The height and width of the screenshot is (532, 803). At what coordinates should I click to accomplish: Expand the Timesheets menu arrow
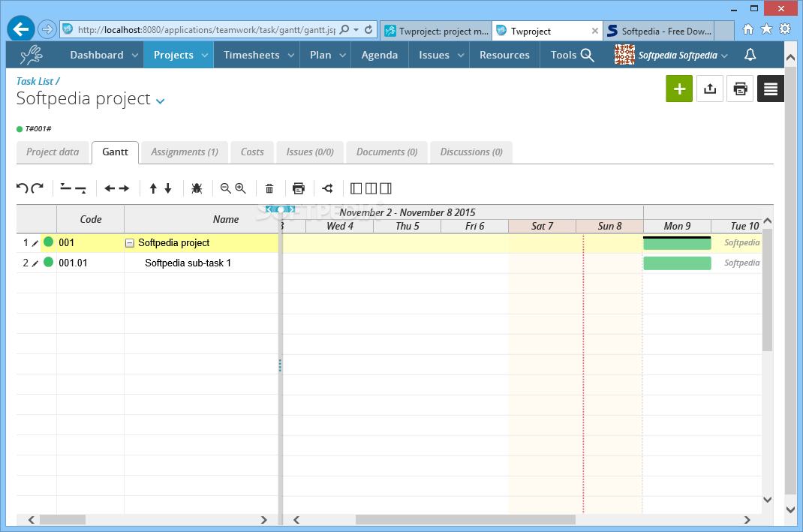291,56
